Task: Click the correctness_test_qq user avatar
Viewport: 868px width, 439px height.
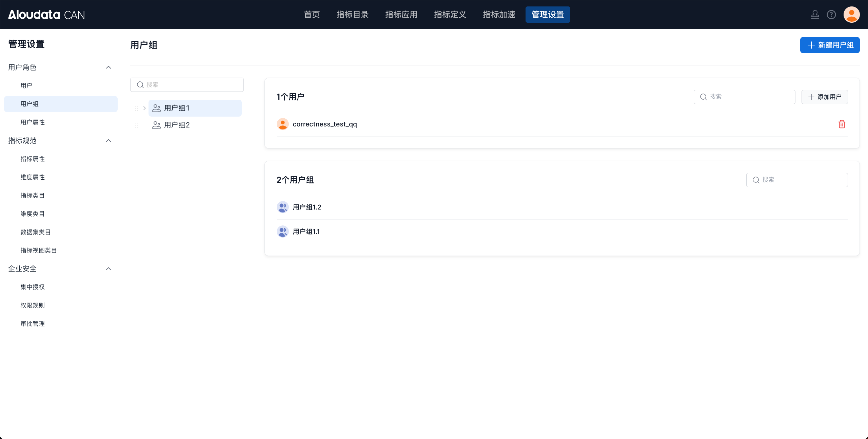Action: (x=282, y=124)
